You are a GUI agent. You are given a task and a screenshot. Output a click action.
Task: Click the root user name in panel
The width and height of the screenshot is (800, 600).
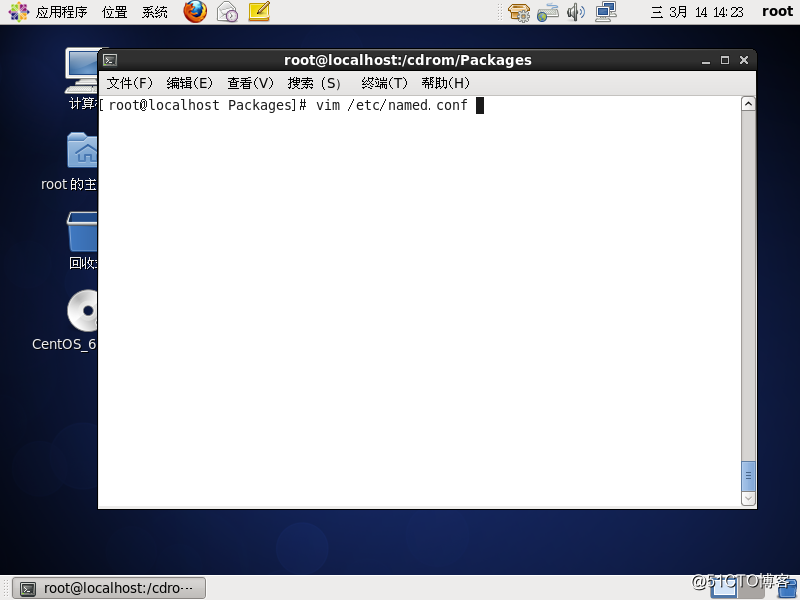tap(777, 12)
